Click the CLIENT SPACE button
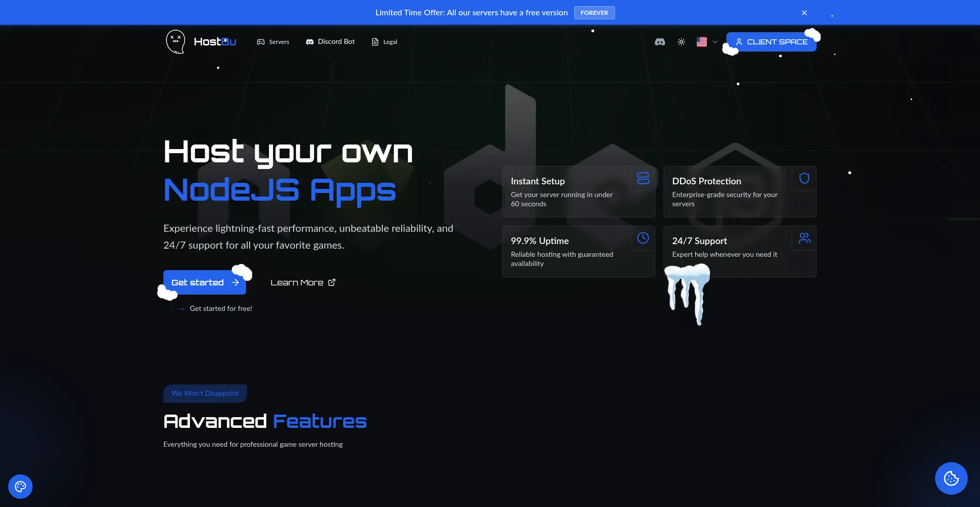The width and height of the screenshot is (980, 507). [771, 42]
